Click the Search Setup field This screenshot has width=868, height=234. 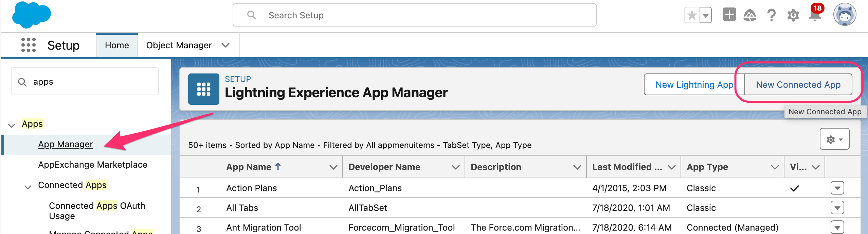(414, 15)
